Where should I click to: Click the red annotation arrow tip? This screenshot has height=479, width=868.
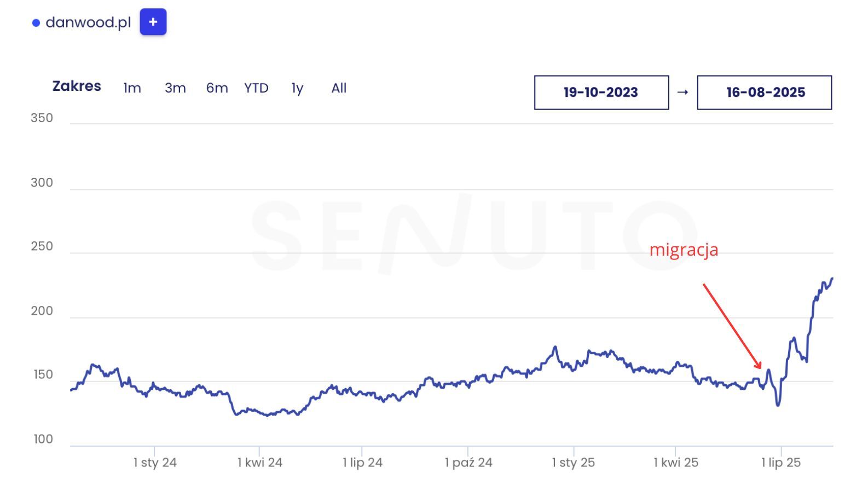point(760,368)
